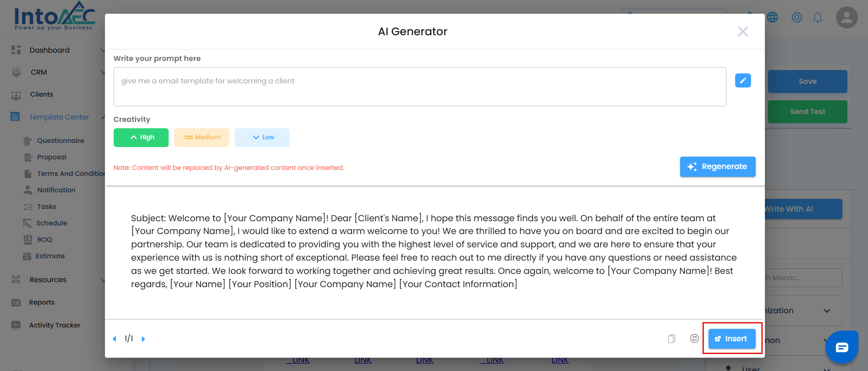Viewport: 868px width, 371px height.
Task: Insert the generated content
Action: (x=732, y=339)
